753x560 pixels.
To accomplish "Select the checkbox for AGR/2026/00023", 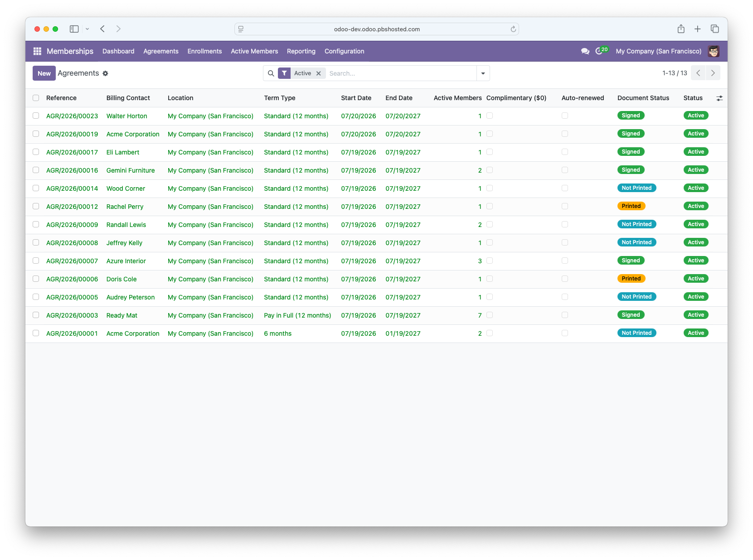I will click(x=36, y=116).
